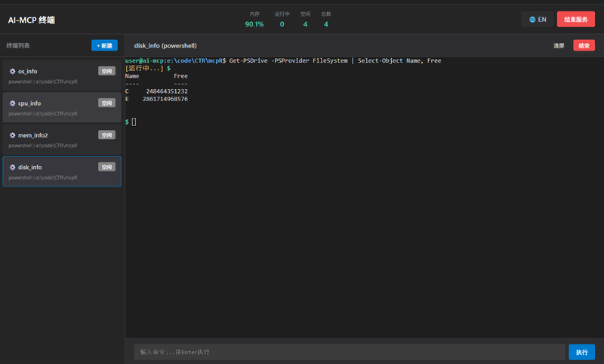Click the gear icon beside cpu_info
Viewport: 604px width, 364px height.
(x=13, y=103)
